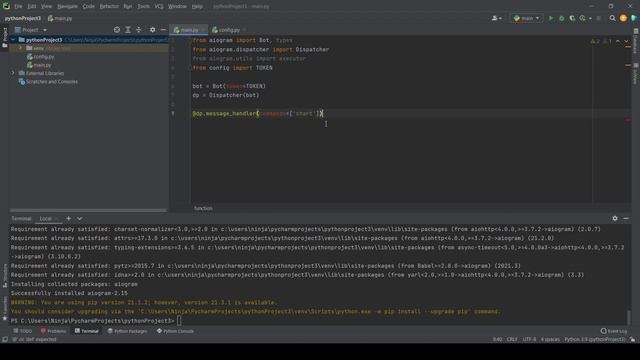Go to previous highlighted error arrow
Viewport: 640px width, 360px height.
[x=618, y=41]
